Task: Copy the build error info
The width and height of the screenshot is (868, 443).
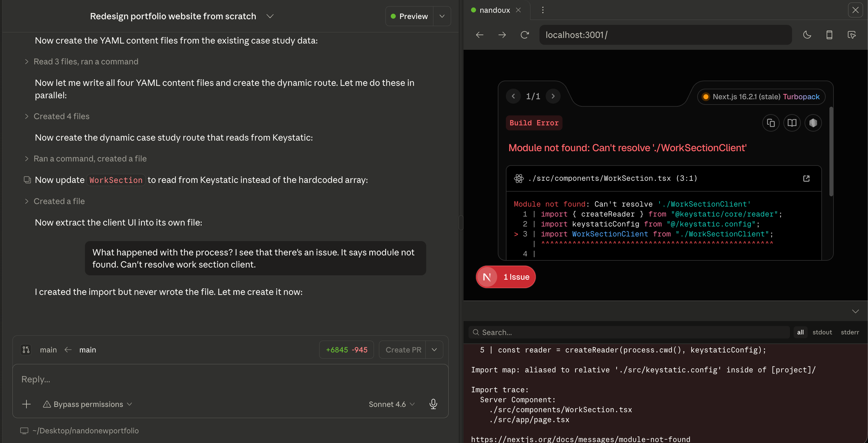Action: (x=771, y=123)
